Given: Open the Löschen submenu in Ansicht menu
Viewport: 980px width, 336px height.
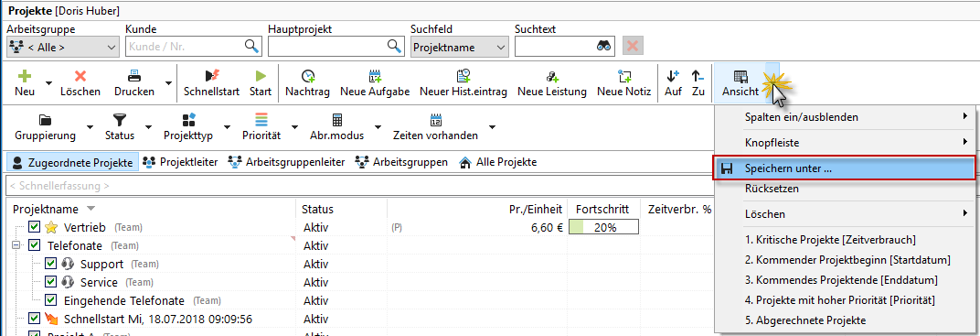Looking at the screenshot, I should (x=845, y=214).
